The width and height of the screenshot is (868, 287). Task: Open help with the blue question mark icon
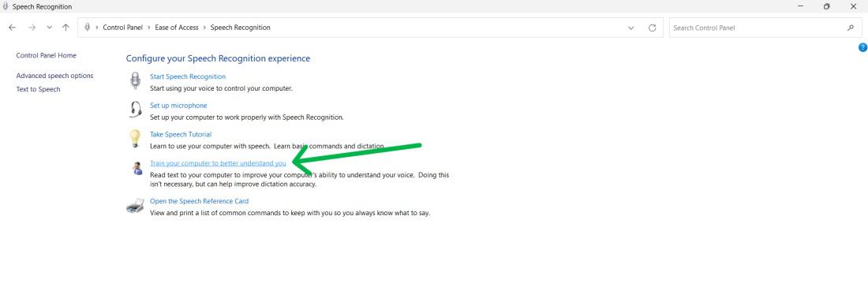tap(862, 47)
